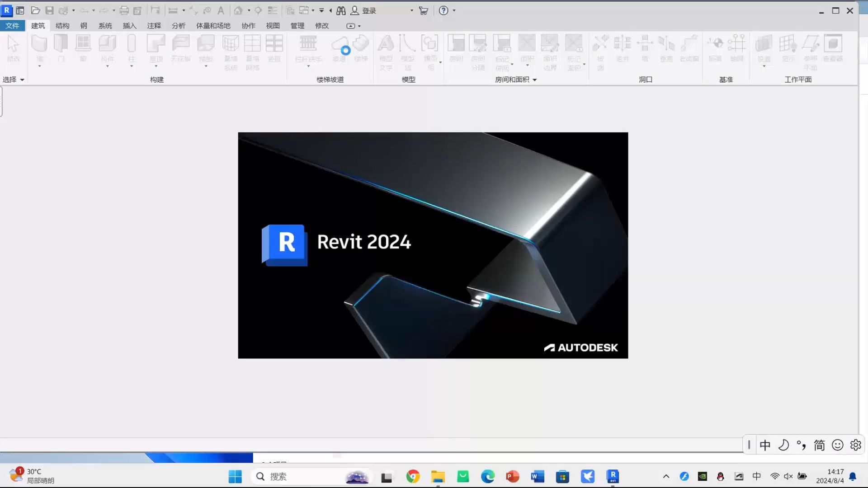Toggle the IME punctuation mode button

coord(802,445)
